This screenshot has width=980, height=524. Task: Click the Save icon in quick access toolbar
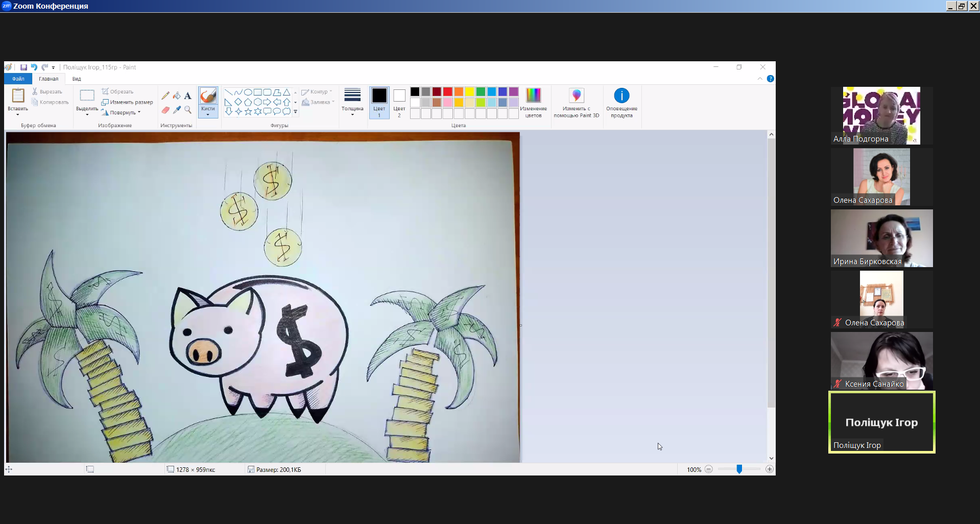pos(23,67)
